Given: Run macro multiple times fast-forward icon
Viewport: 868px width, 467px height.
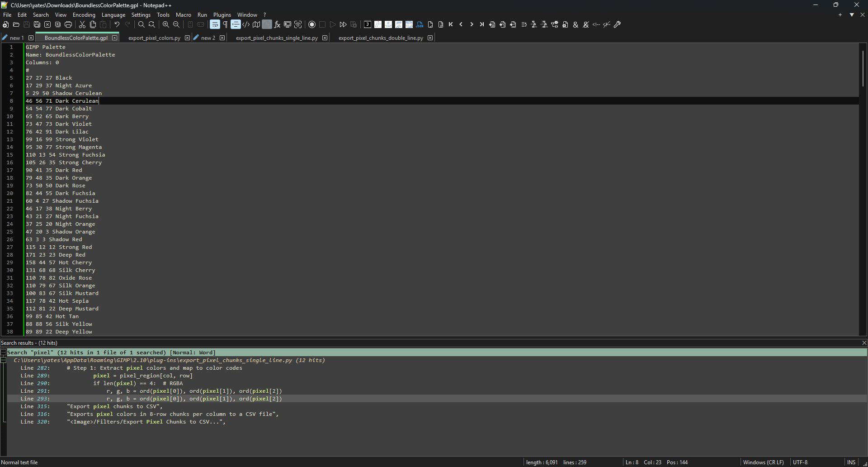Looking at the screenshot, I should click(343, 24).
